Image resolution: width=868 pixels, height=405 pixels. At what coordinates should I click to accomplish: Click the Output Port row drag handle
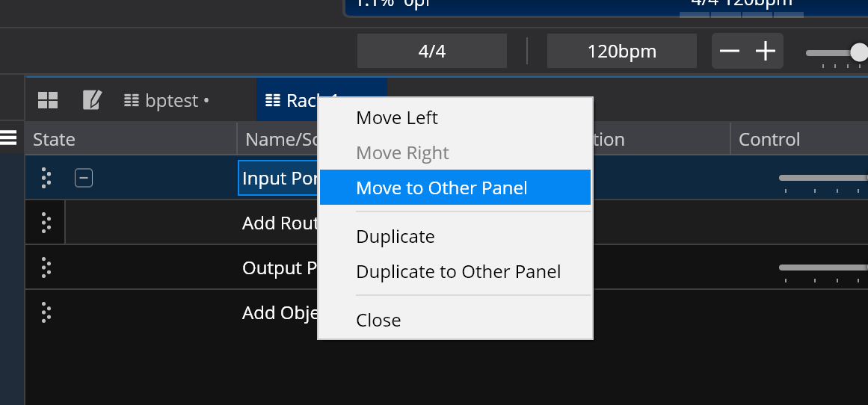point(46,268)
